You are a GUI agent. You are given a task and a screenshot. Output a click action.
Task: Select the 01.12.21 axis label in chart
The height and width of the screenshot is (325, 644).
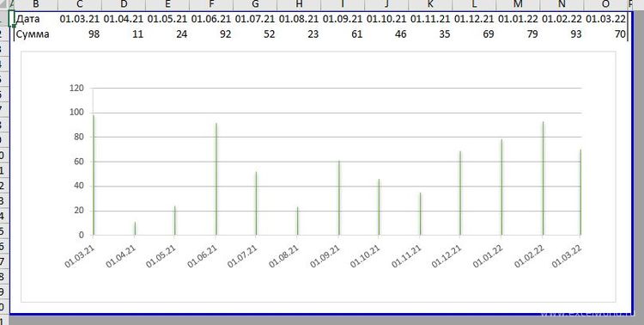(x=447, y=256)
